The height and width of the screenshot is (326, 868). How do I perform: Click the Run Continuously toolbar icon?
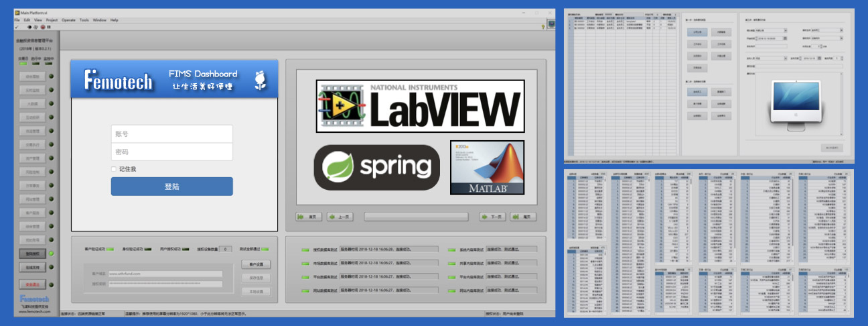pos(36,27)
